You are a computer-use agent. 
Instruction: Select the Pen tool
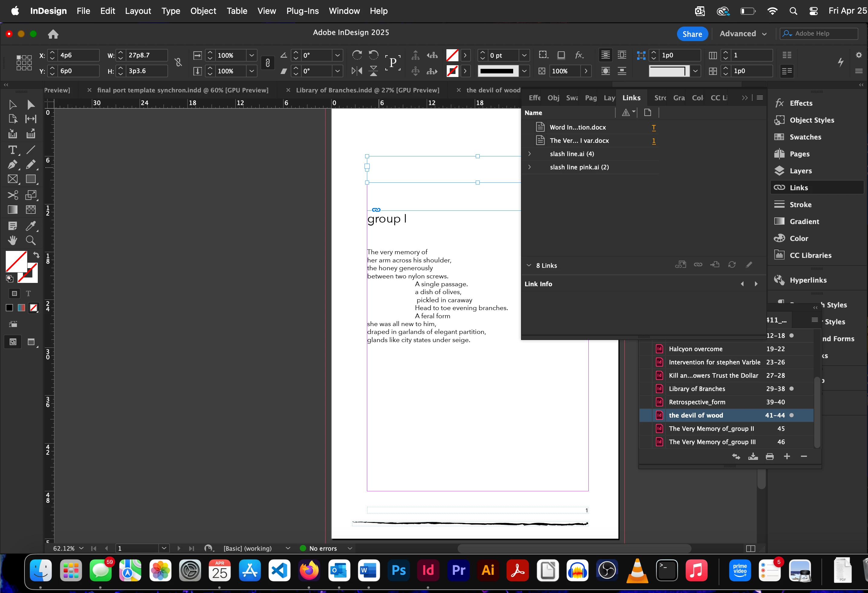click(12, 165)
